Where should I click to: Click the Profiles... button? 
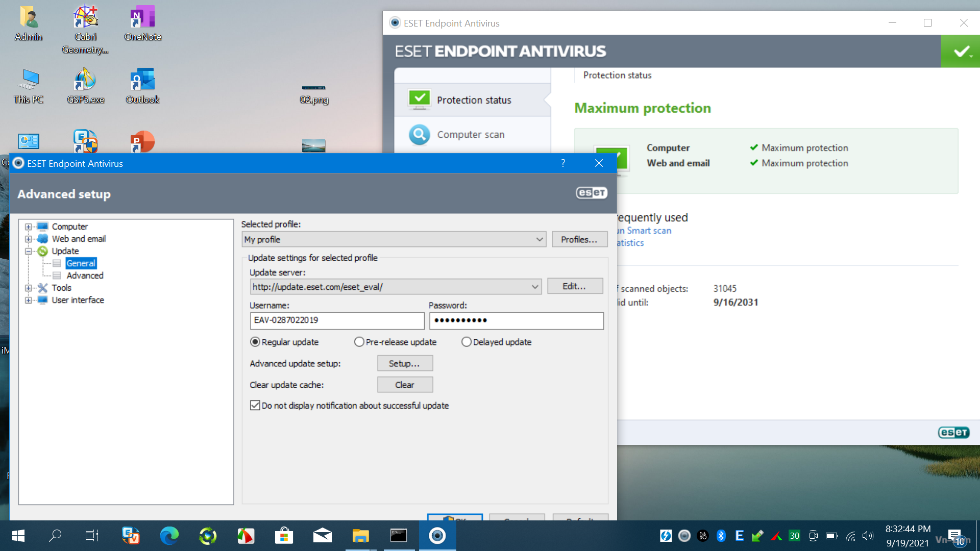579,239
